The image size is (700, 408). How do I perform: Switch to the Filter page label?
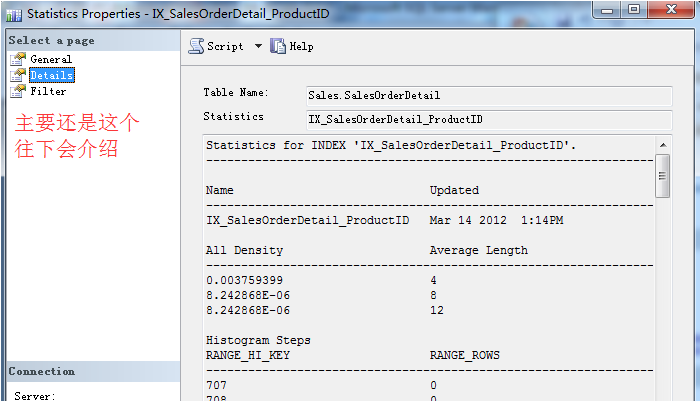pyautogui.click(x=48, y=91)
